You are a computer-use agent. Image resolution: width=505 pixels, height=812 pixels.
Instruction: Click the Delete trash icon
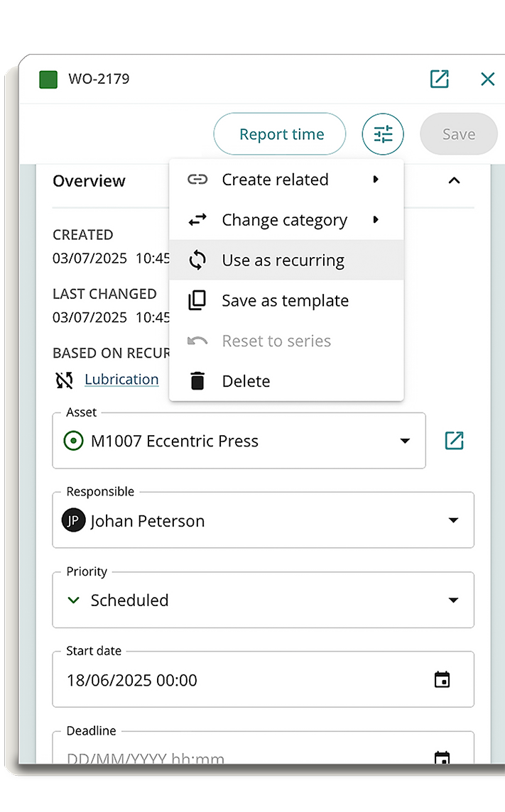click(197, 381)
